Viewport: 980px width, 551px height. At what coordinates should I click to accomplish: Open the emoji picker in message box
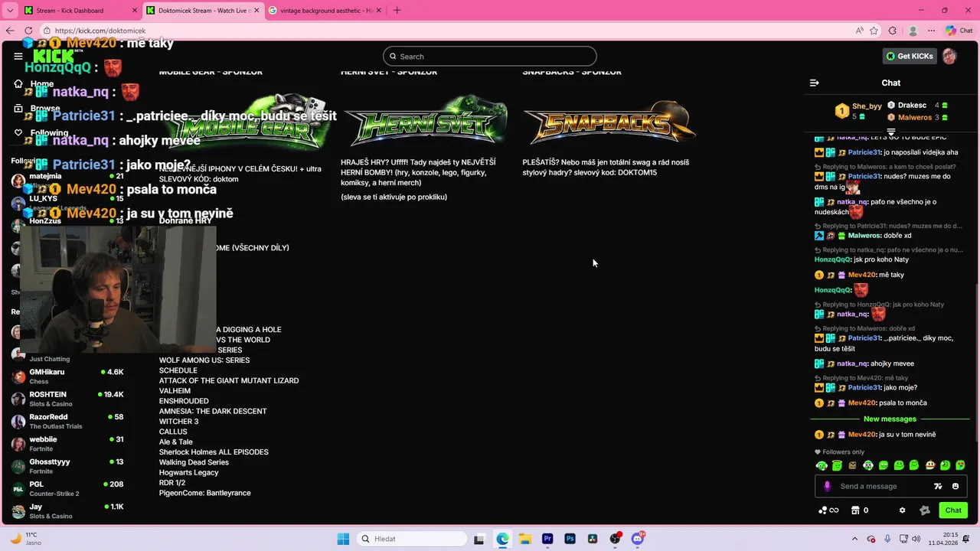click(x=955, y=486)
